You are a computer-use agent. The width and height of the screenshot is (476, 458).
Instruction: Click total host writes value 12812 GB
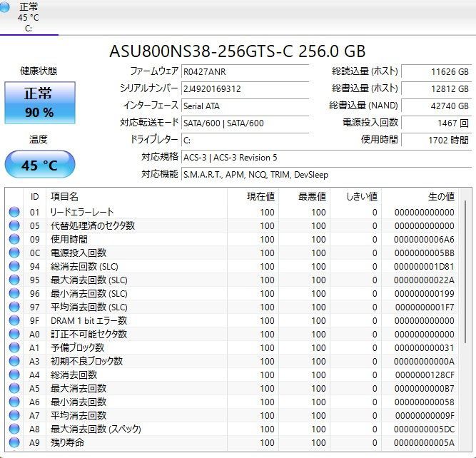(x=436, y=89)
